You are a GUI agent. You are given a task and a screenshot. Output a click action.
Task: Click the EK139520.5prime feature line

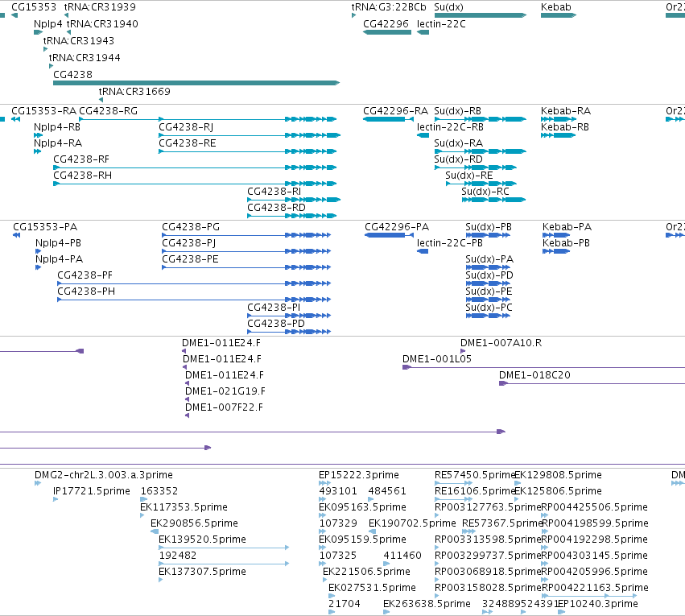click(224, 548)
